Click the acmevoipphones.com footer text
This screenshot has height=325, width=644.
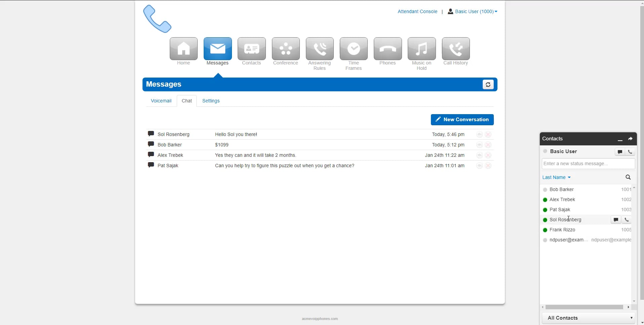coord(320,319)
